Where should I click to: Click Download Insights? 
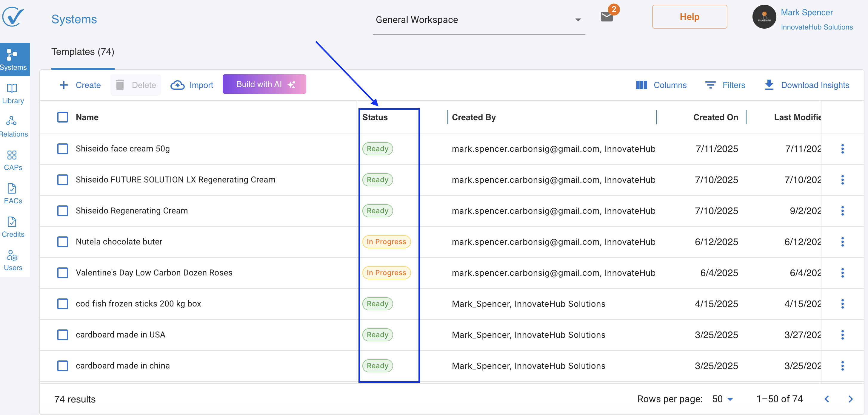point(807,85)
